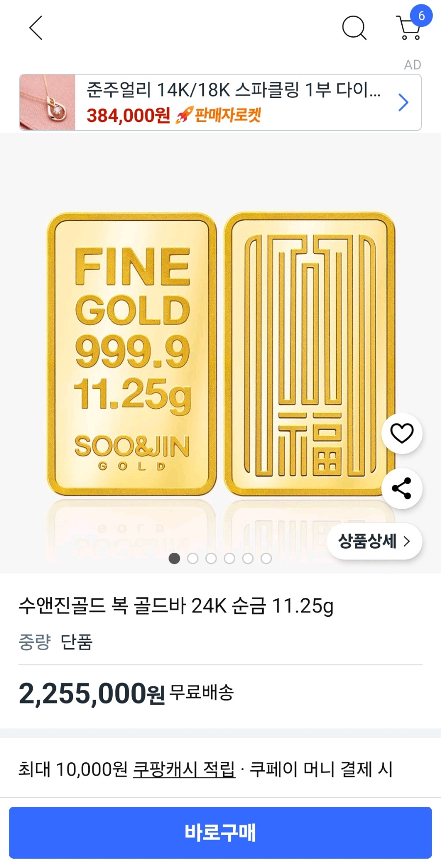Jump to the fourth image dot
441x868 pixels.
tap(229, 559)
